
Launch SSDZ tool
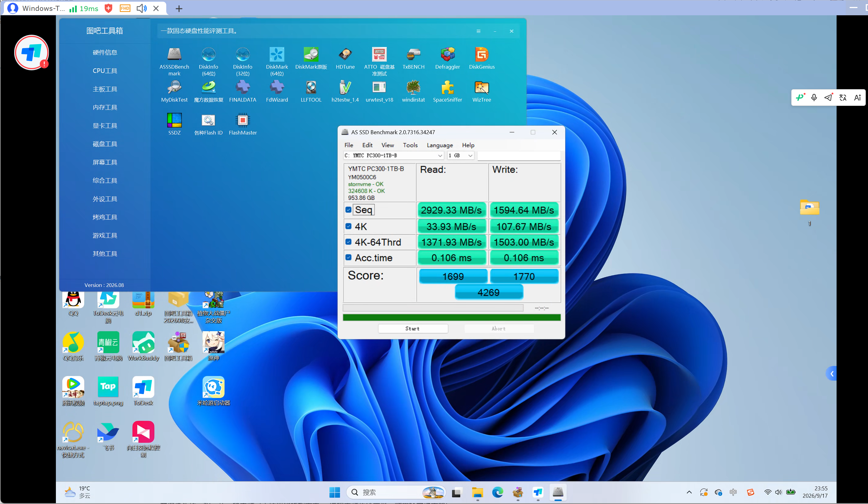[x=174, y=121]
